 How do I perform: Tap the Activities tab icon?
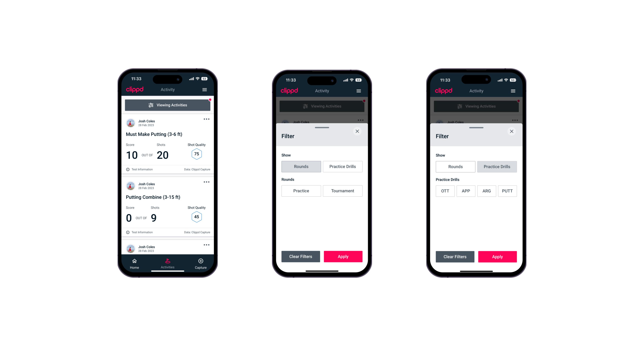click(x=168, y=262)
